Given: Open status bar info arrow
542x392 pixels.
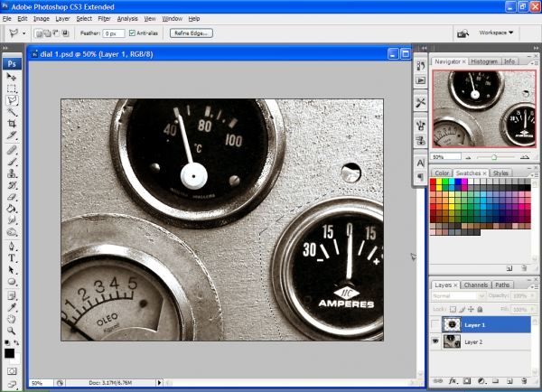Looking at the screenshot, I should [159, 383].
